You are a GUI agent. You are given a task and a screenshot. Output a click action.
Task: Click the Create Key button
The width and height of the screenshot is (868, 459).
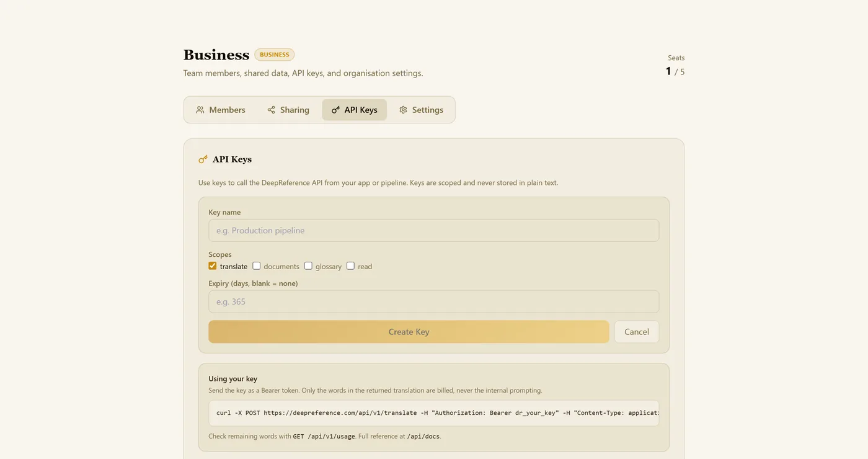(x=409, y=332)
